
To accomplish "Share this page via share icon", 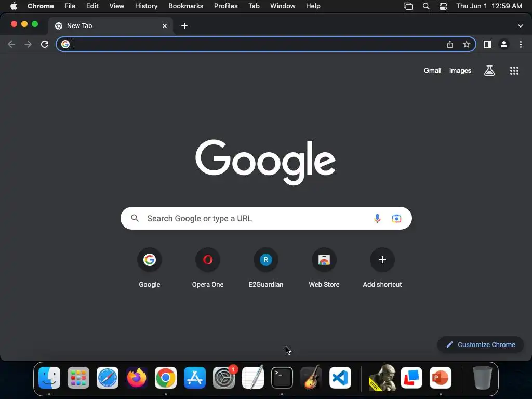I will 450,44.
